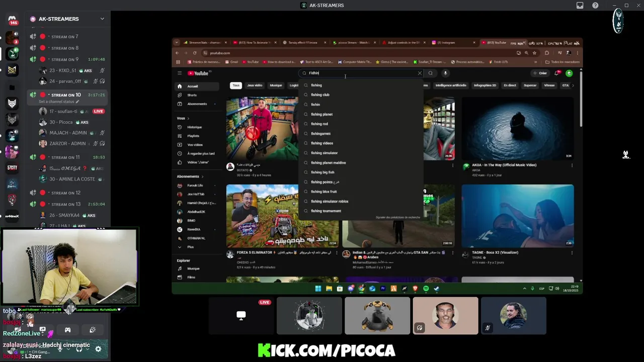644x362 pixels.
Task: Open the server folder icon in server list
Action: pos(12,87)
